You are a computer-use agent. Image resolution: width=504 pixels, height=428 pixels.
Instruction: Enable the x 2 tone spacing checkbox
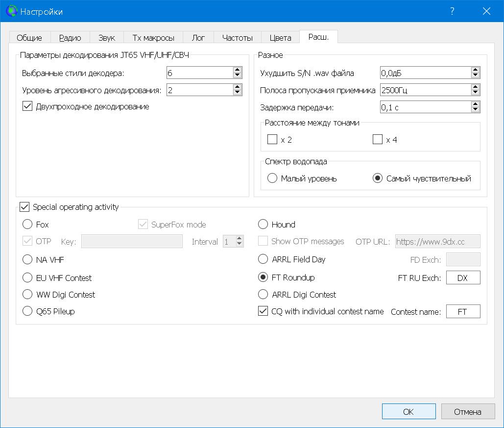click(272, 140)
